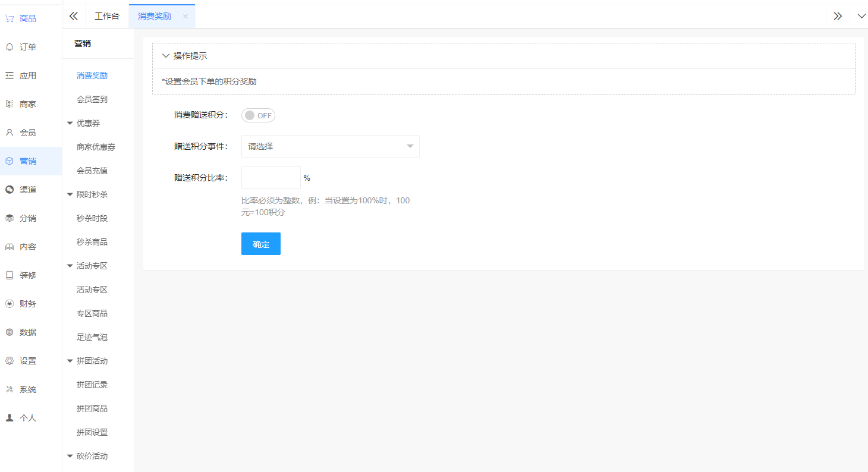Open 会员签到 in the submenu
Image resolution: width=868 pixels, height=472 pixels.
pyautogui.click(x=92, y=99)
